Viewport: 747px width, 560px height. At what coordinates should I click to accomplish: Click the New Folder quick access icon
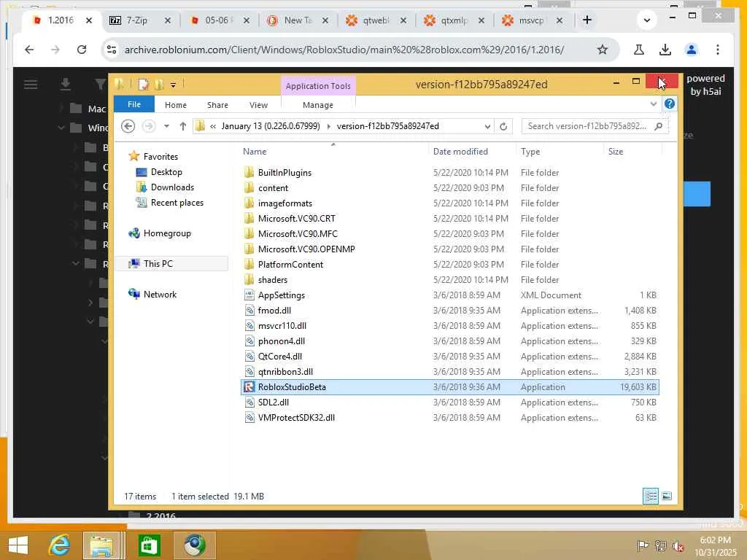coord(159,85)
